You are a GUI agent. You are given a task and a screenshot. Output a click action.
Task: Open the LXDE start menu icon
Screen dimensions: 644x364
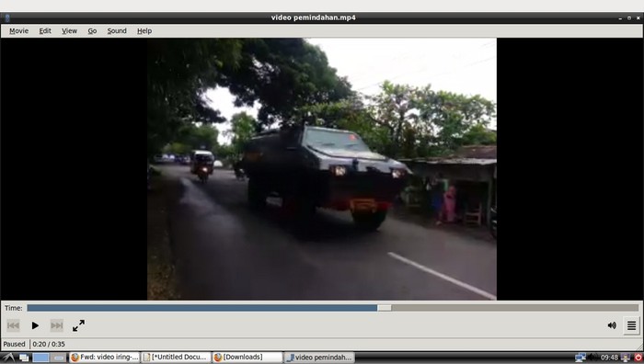click(x=8, y=358)
